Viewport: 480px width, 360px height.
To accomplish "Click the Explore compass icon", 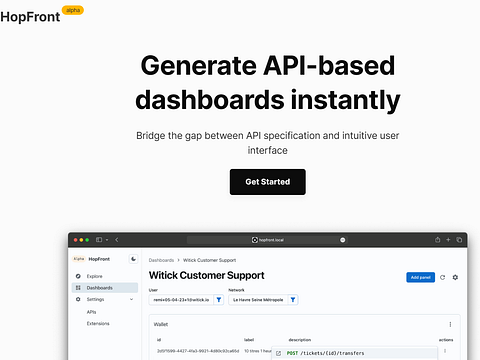I will click(78, 276).
